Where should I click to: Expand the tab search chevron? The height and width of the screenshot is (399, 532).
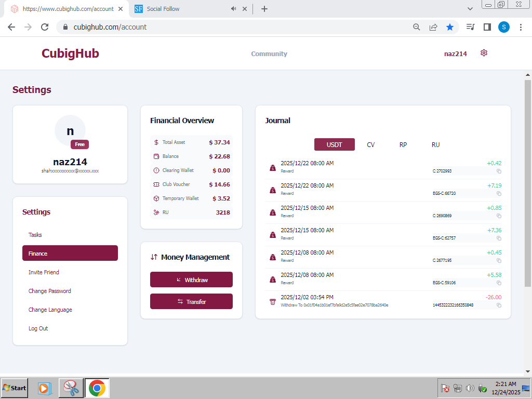click(470, 9)
